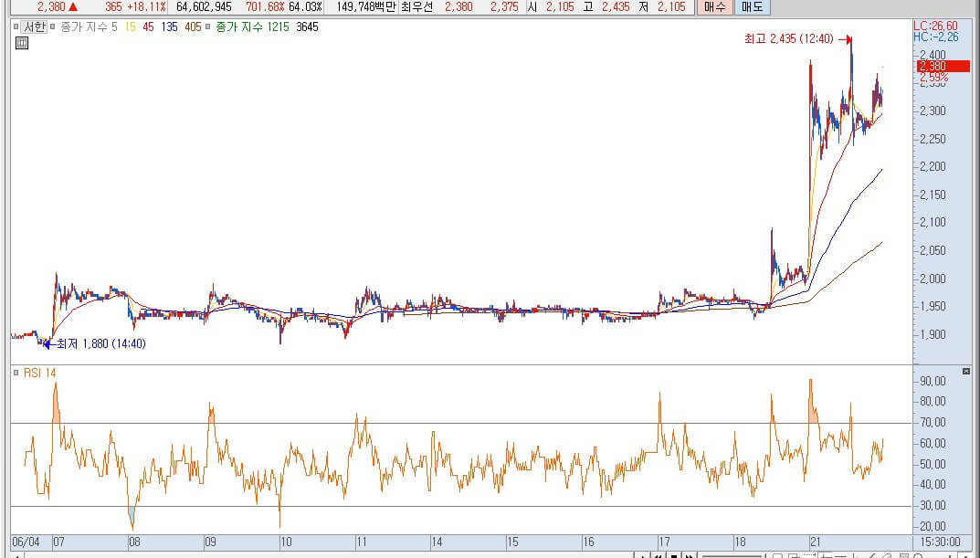Click the 시 2,105 opening price

click(551, 7)
